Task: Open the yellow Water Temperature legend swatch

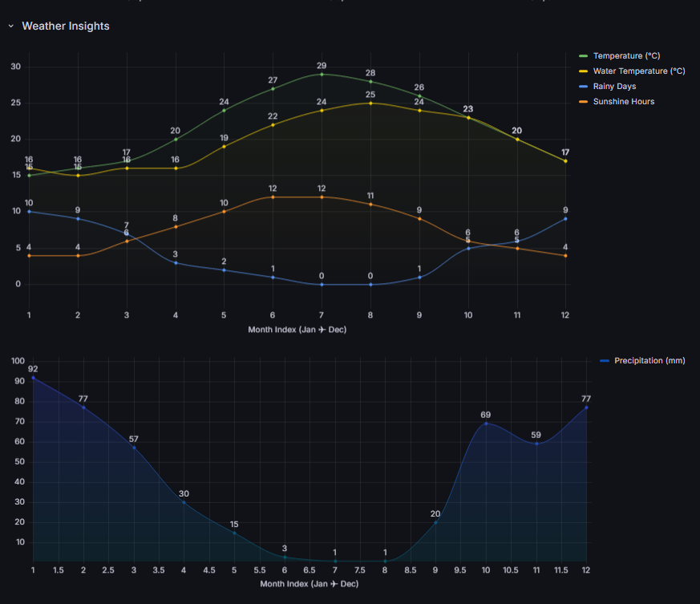Action: pos(584,71)
